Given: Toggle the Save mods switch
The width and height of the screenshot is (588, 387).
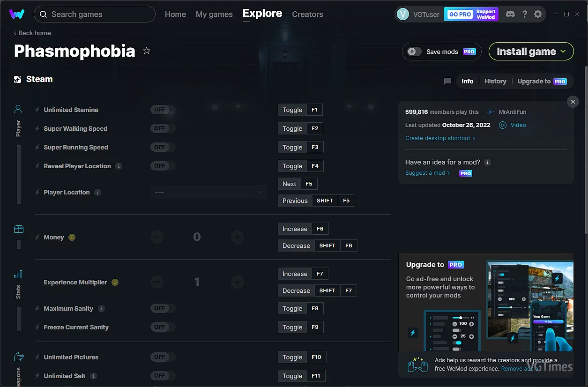Looking at the screenshot, I should click(x=415, y=52).
